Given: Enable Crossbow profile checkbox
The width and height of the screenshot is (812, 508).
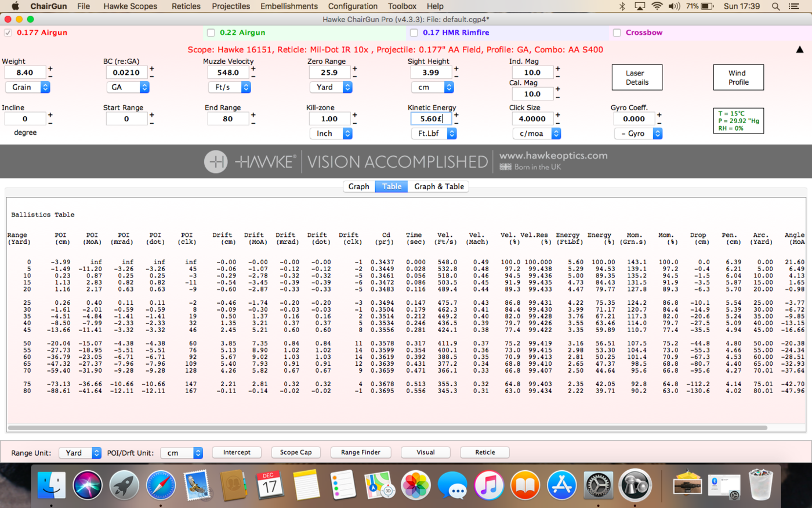Looking at the screenshot, I should (x=617, y=33).
